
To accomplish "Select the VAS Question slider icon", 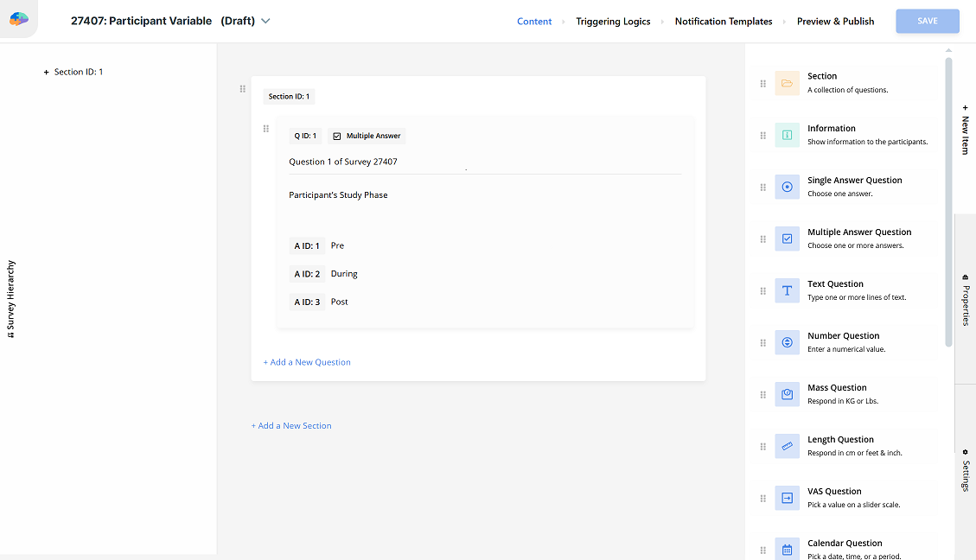I will 787,498.
